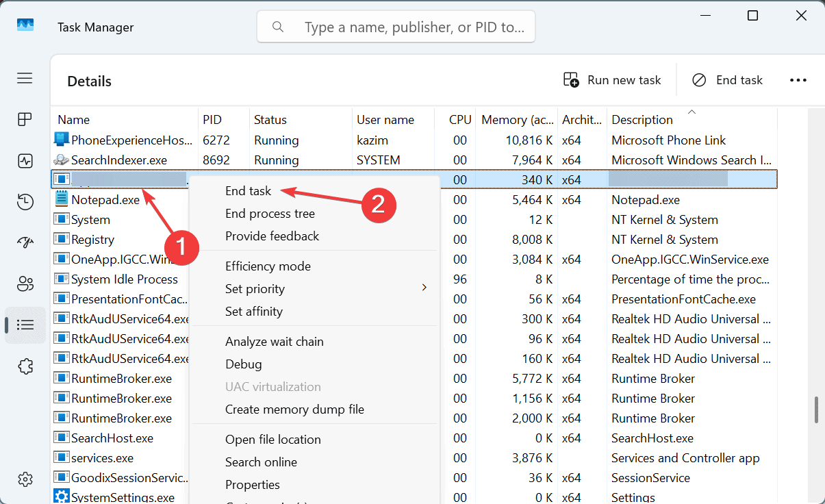Select Efficiency mode menu entry
Image resolution: width=825 pixels, height=504 pixels.
pyautogui.click(x=268, y=266)
